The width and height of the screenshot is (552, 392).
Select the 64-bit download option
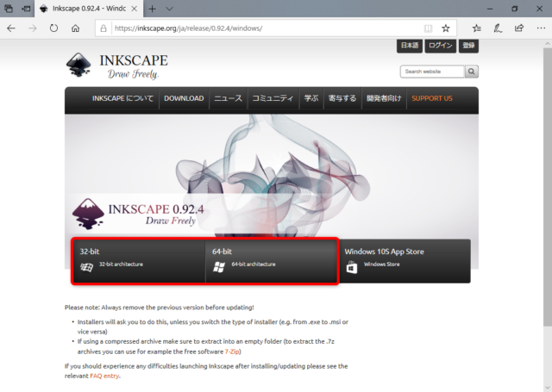pyautogui.click(x=272, y=261)
